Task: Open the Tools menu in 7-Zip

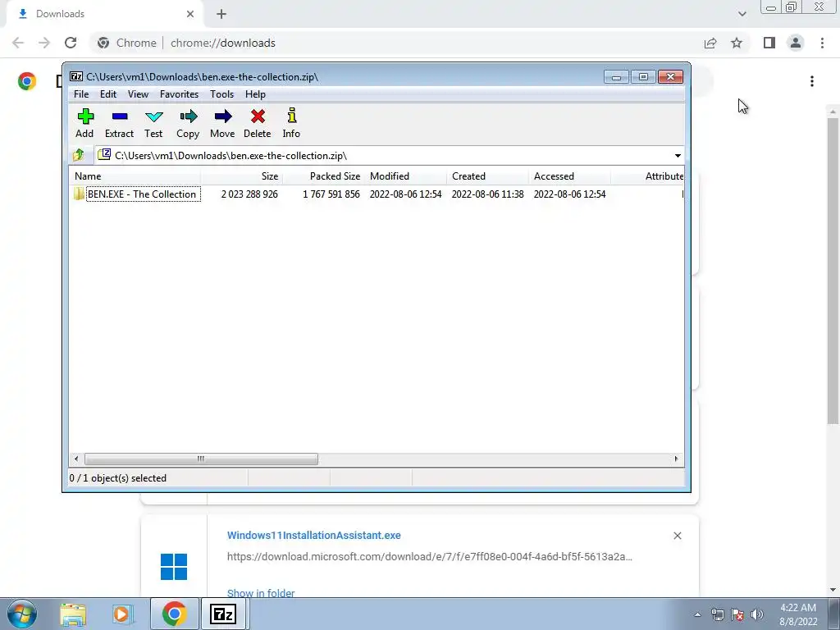Action: (221, 94)
